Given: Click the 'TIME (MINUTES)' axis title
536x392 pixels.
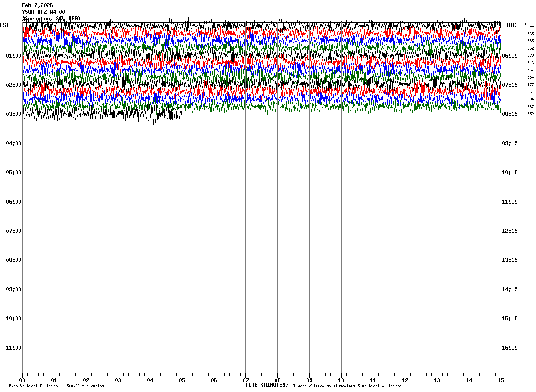Looking at the screenshot, I should point(267,385).
